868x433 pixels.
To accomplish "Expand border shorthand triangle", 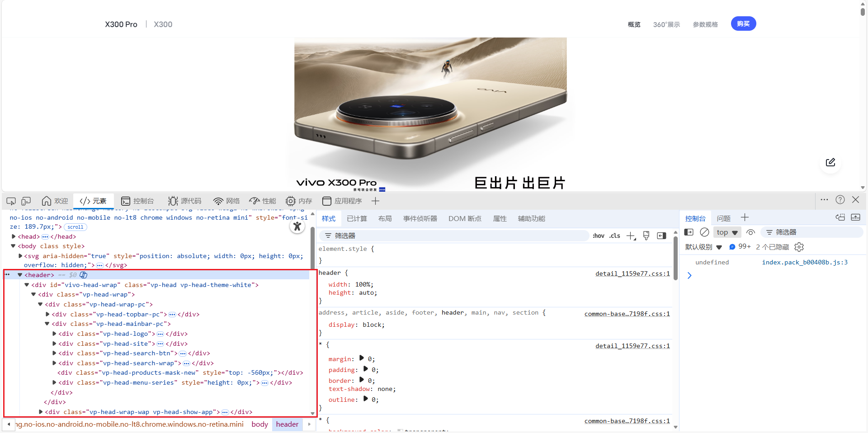I will coord(361,380).
